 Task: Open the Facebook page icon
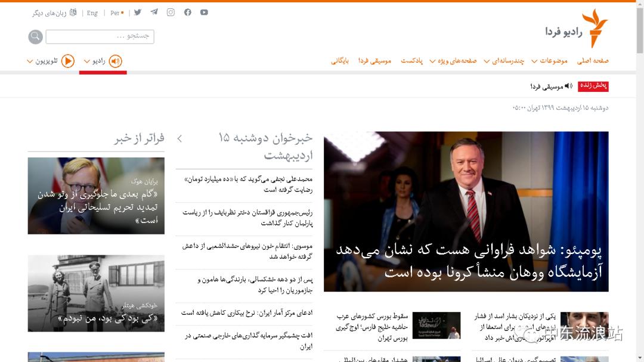coord(187,13)
